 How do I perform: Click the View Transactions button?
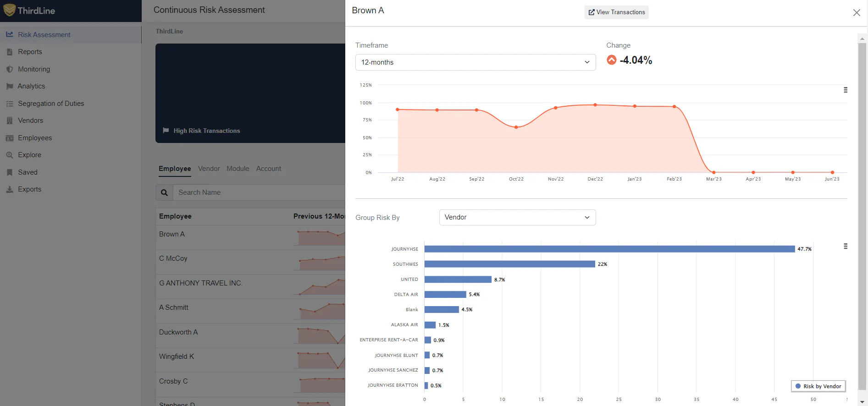617,12
